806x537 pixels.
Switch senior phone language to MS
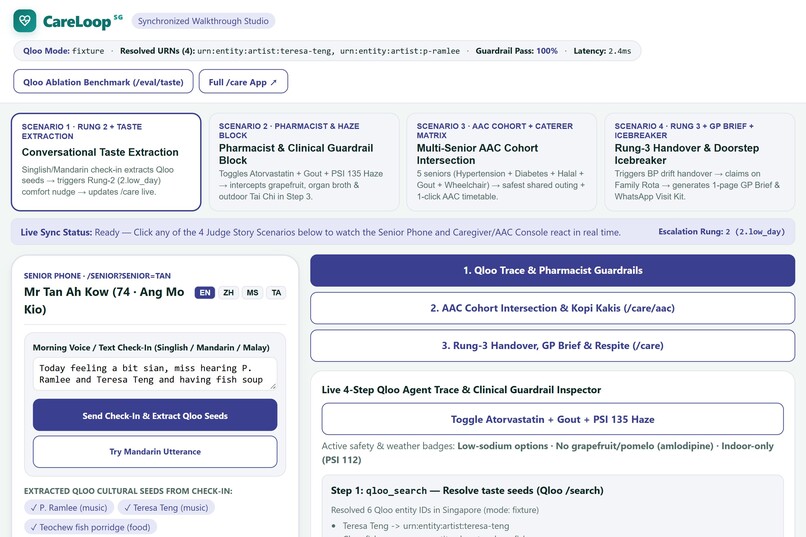pyautogui.click(x=252, y=292)
